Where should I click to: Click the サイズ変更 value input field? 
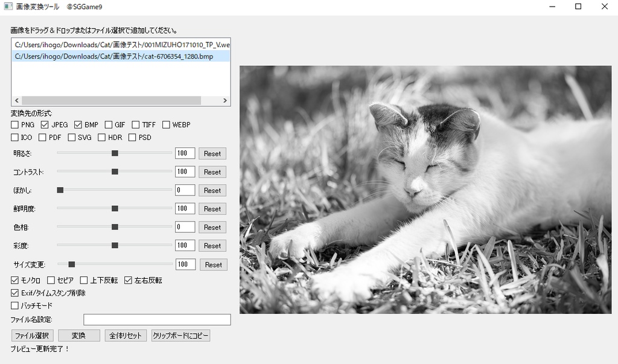tap(186, 264)
